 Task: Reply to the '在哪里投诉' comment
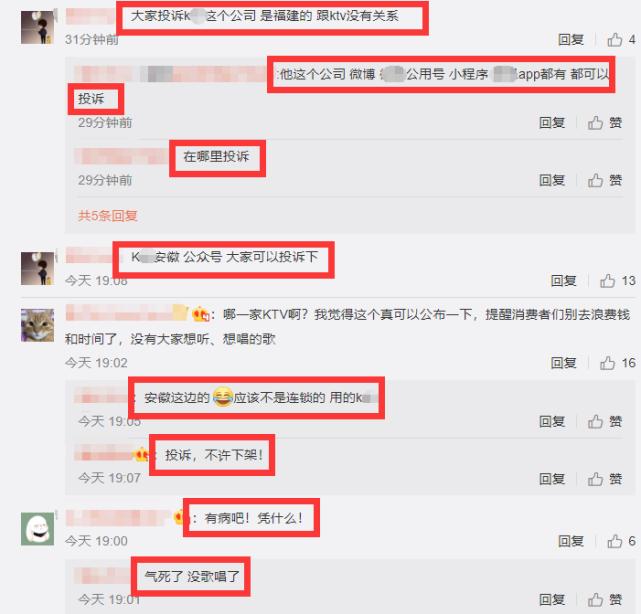tap(552, 180)
